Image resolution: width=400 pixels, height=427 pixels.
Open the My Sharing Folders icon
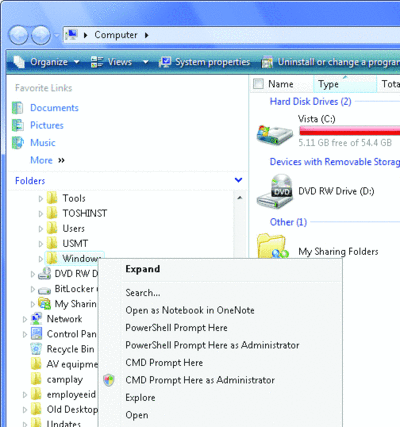(x=273, y=246)
